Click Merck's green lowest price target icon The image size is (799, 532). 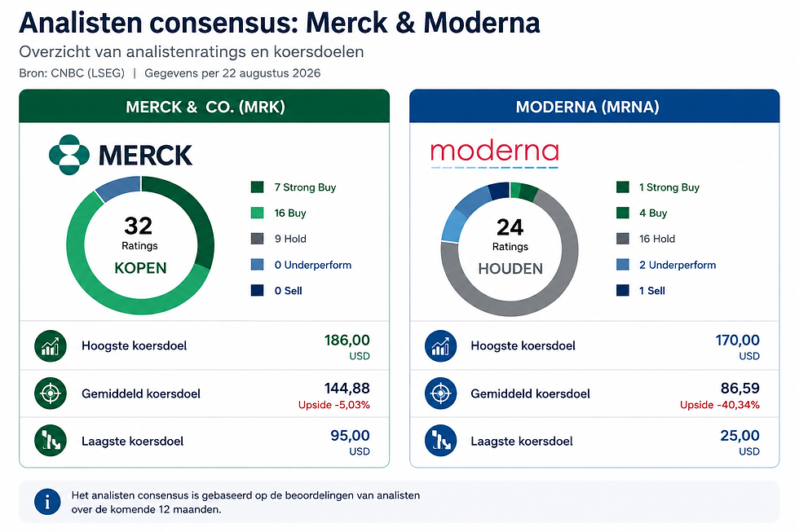(51, 441)
